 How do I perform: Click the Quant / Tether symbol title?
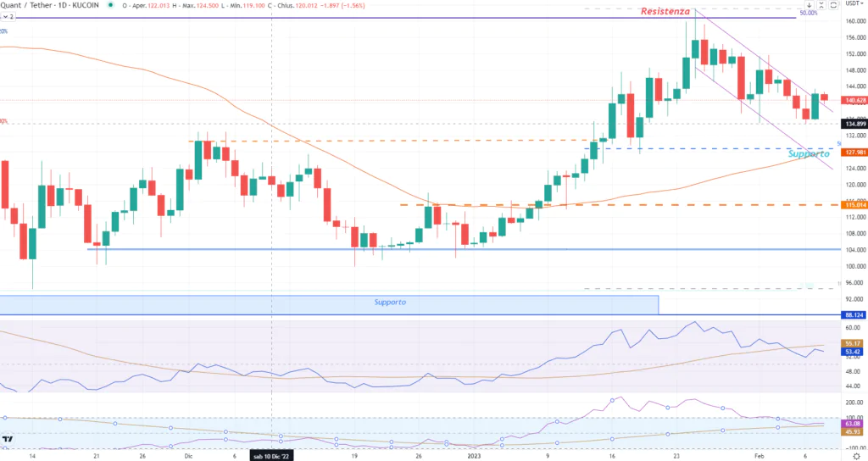click(50, 5)
